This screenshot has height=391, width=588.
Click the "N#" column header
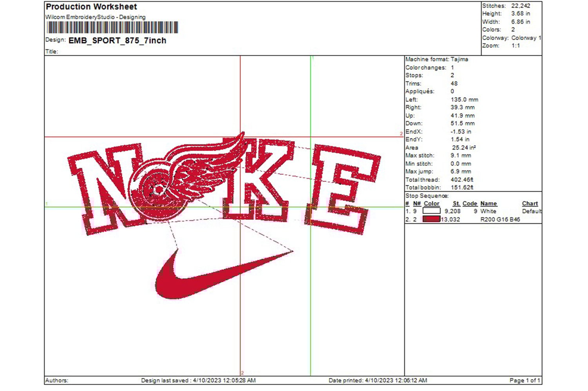tap(417, 204)
